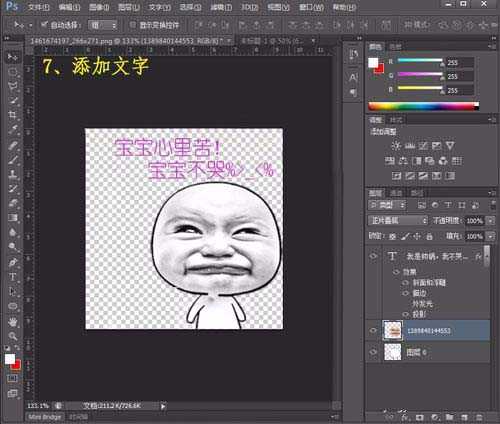Open the status bar info arrow menu
Viewport: 500px width, 424px height.
[163, 406]
